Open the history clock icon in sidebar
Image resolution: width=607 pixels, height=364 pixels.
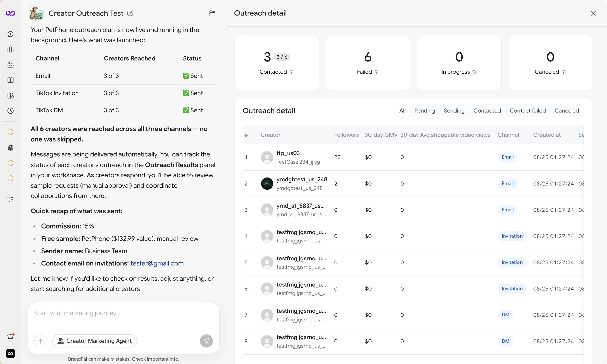[10, 111]
